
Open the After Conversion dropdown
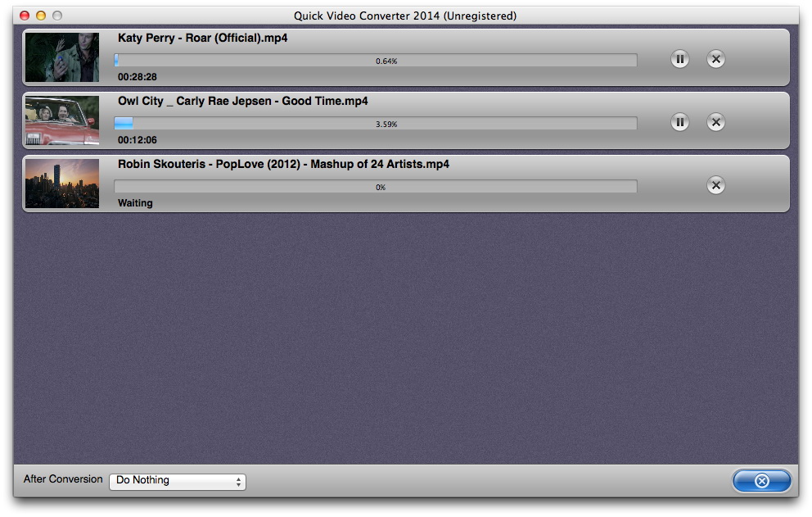click(178, 481)
